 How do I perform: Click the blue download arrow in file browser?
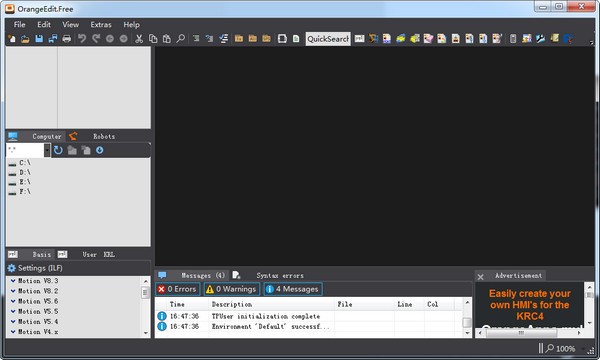point(99,150)
